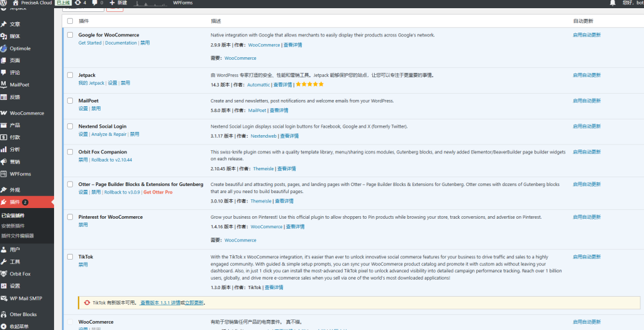This screenshot has height=330, width=644.
Task: Click the Jetpack five-star rating
Action: click(x=309, y=84)
